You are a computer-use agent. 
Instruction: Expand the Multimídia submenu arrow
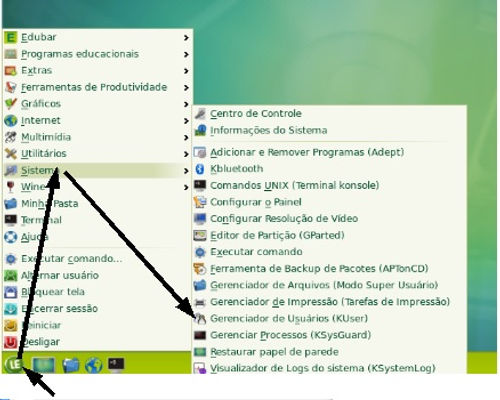pos(186,138)
